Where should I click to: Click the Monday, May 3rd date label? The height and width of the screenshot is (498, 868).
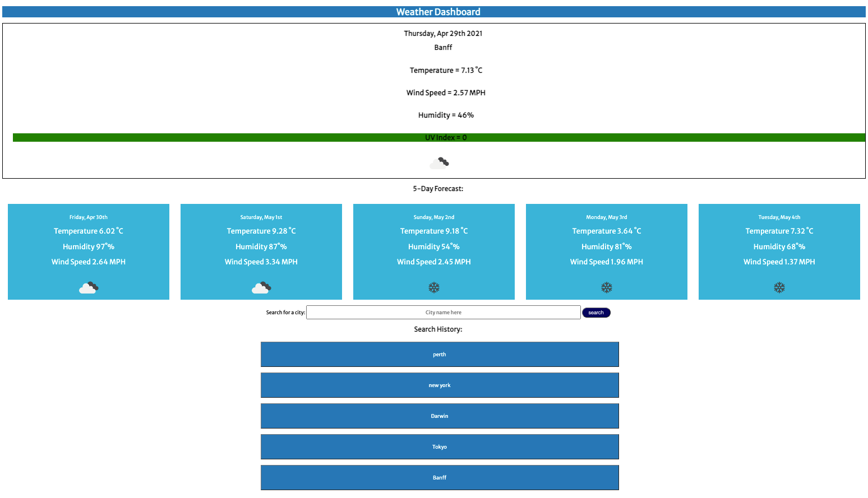607,217
